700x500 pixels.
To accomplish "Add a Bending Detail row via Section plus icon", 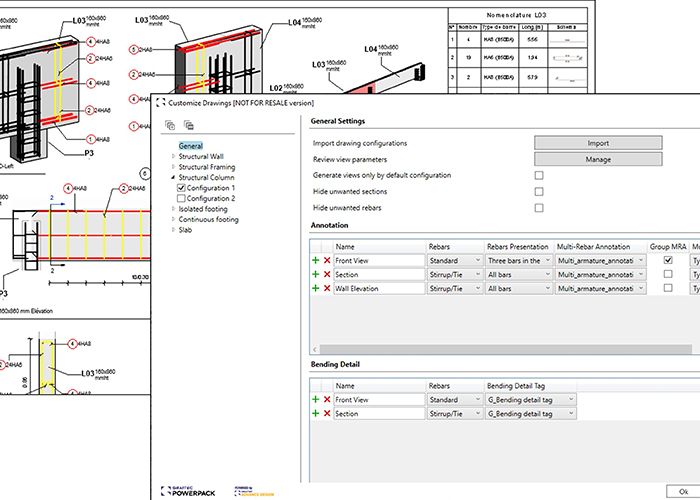I will coord(316,413).
